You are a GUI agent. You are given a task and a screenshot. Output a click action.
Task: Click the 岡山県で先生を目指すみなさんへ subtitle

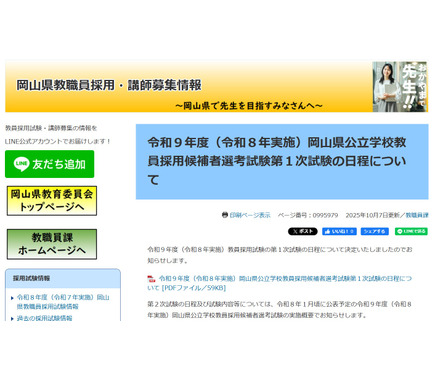[x=249, y=106]
